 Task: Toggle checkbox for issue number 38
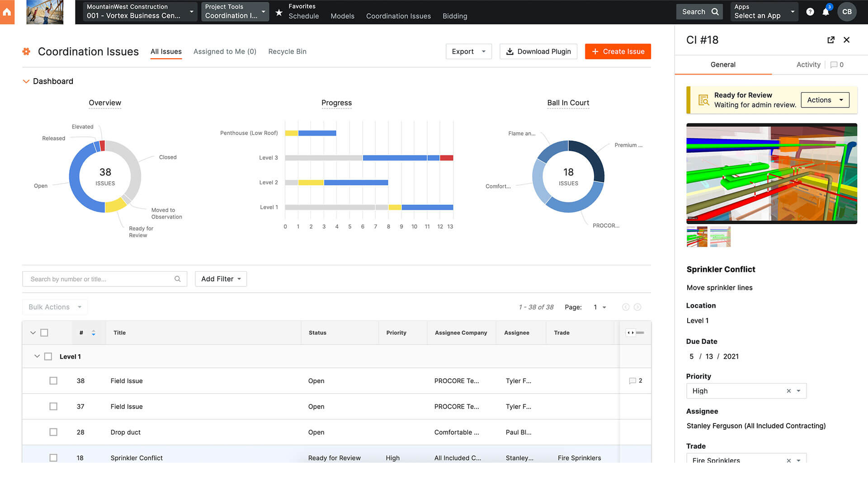pos(52,381)
